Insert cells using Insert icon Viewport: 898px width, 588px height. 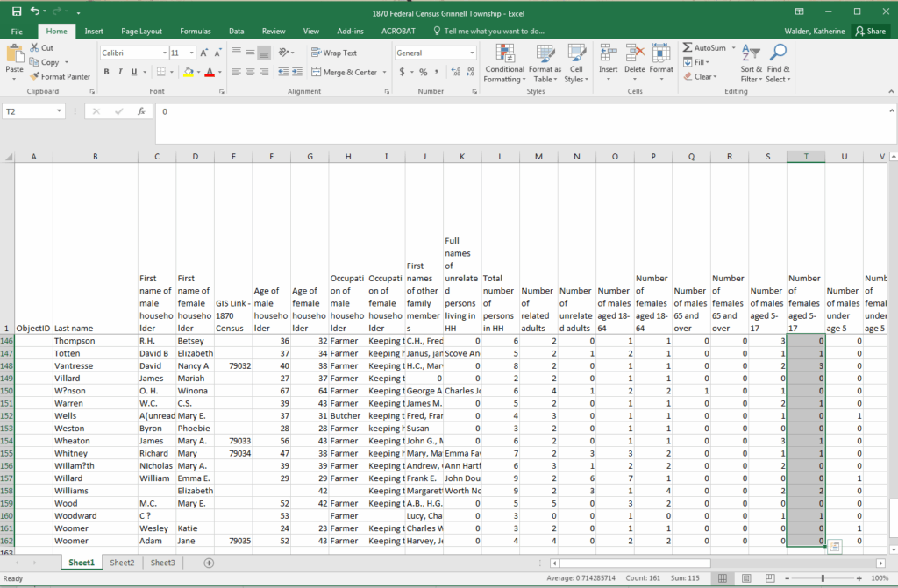pos(609,53)
